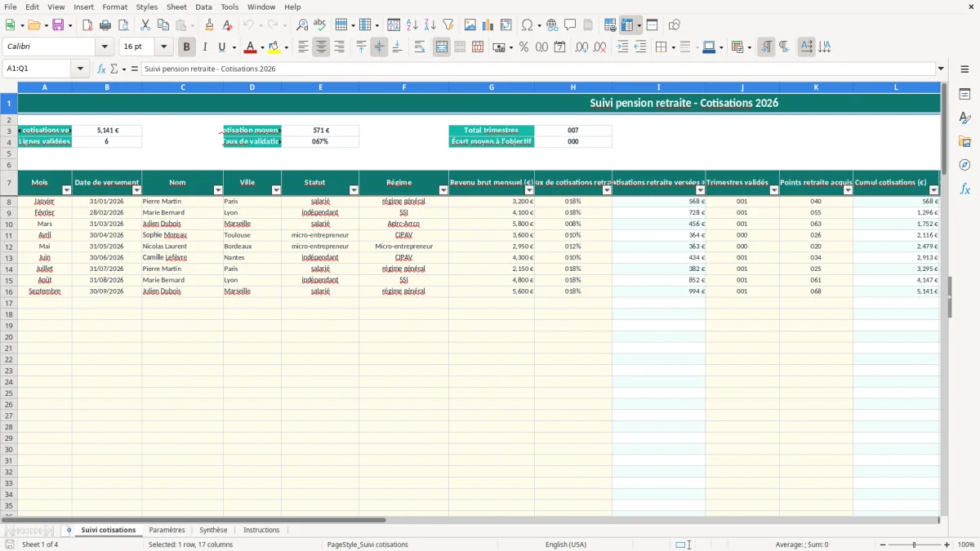Viewport: 980px width, 551px height.
Task: Open filter dropdown on Mois column
Action: 67,190
